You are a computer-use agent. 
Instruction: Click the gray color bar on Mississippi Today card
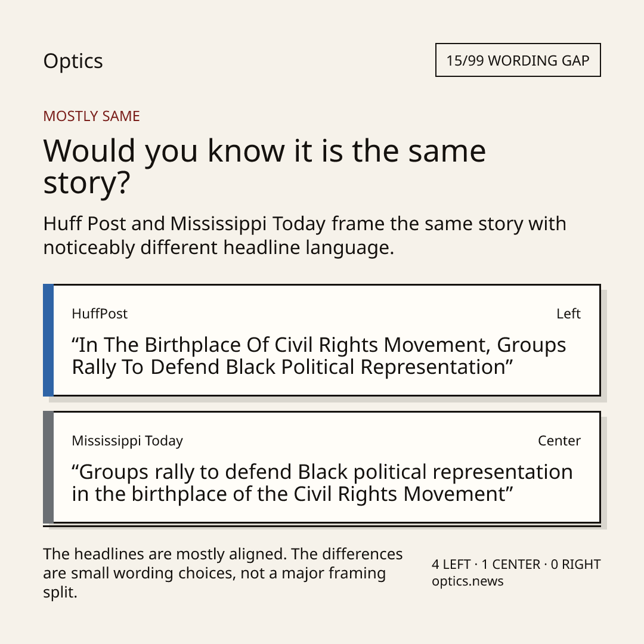48,467
